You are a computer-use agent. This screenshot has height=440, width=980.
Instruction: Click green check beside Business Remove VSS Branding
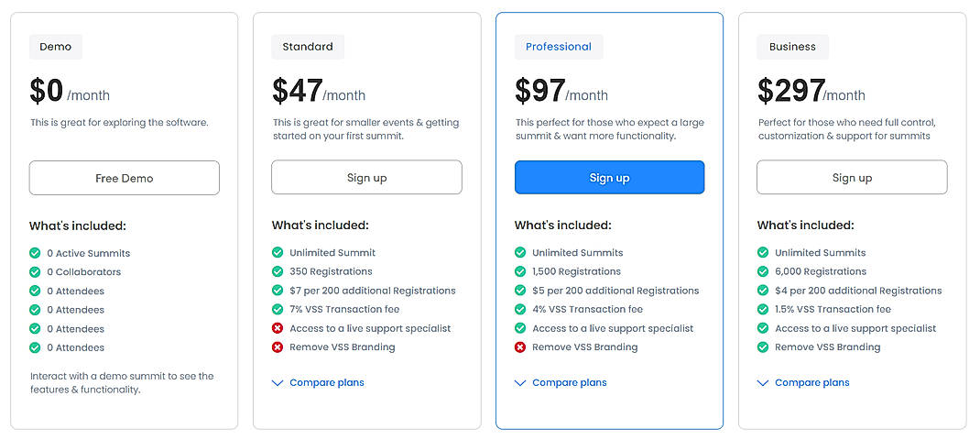point(763,346)
